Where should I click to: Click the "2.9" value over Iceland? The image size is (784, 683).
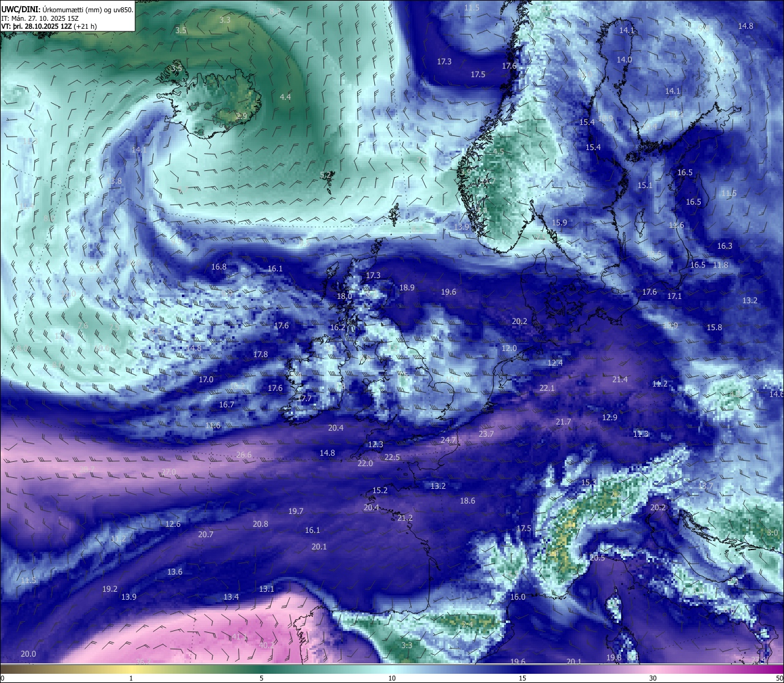[242, 116]
